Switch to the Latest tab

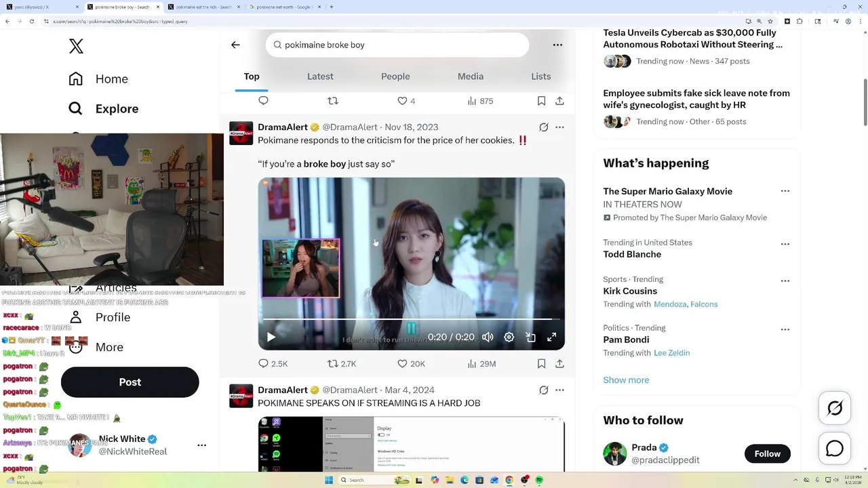click(x=320, y=77)
